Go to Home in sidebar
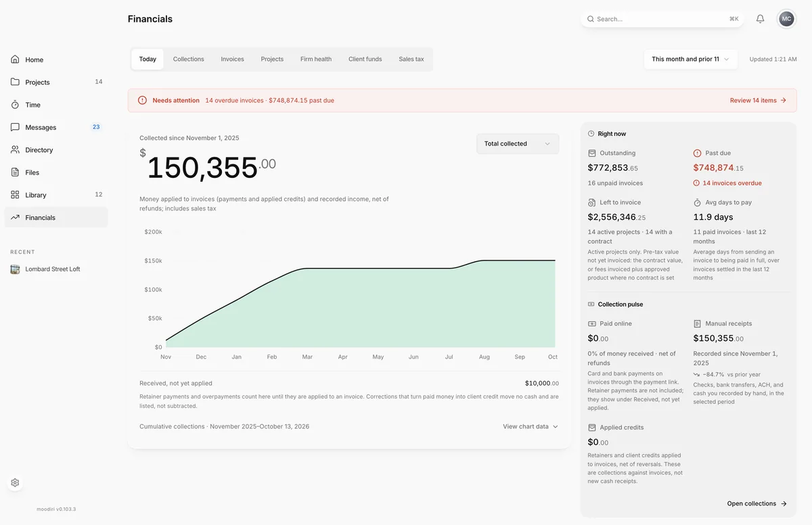 click(x=56, y=60)
